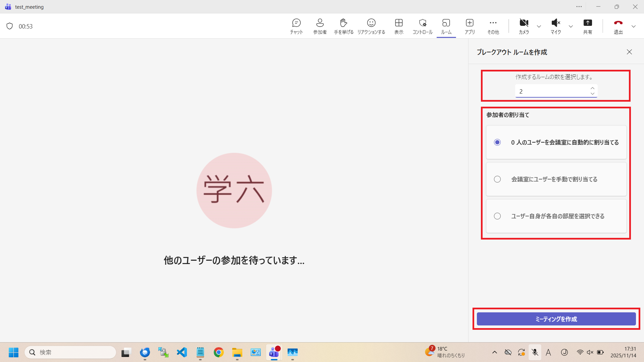
Task: Open the reactions (リアクションする) menu
Action: pos(371,26)
